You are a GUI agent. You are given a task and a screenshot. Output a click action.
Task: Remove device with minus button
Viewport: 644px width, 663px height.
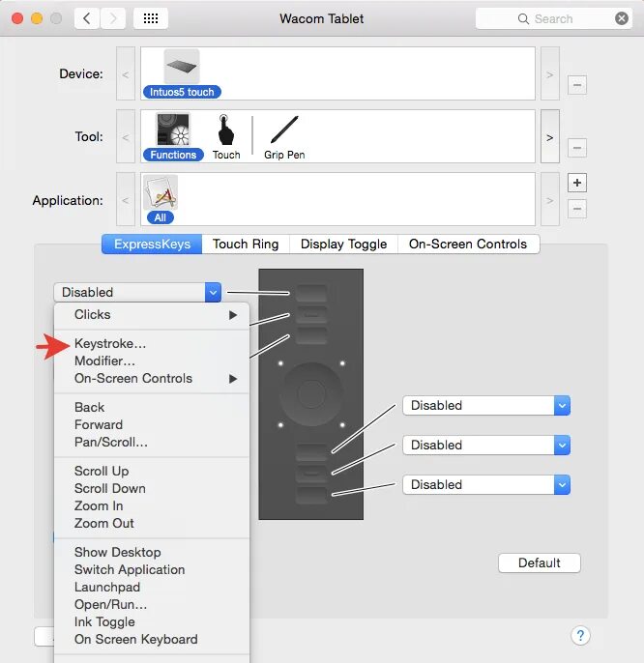tap(576, 85)
